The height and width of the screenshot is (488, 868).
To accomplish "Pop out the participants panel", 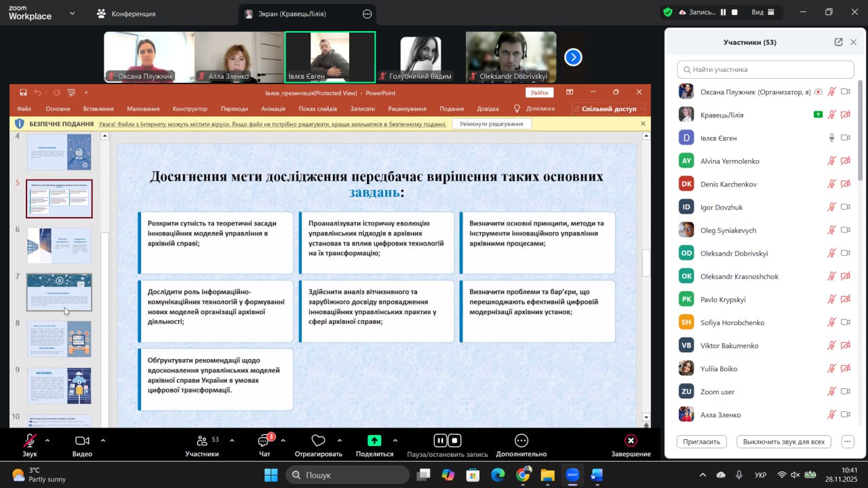I will [x=838, y=42].
